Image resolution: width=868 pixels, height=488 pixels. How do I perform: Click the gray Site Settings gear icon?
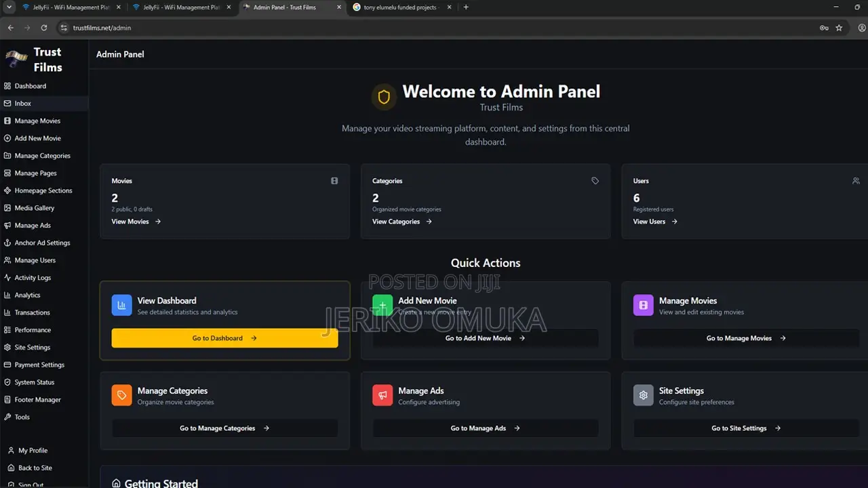[644, 396]
